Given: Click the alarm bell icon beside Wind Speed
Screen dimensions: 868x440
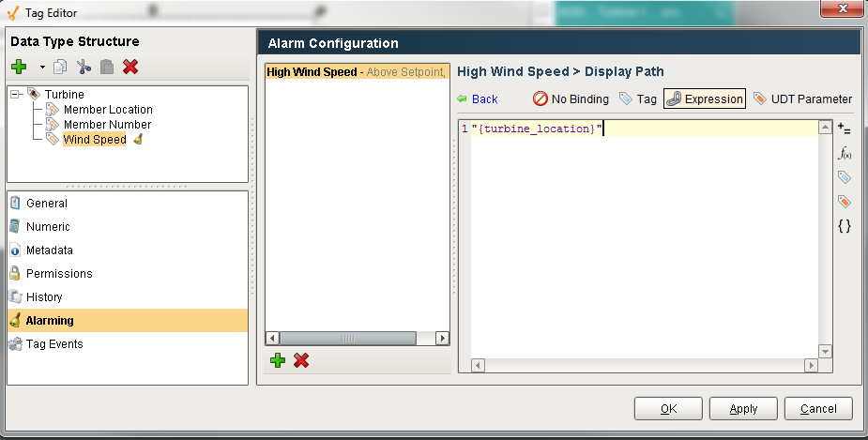Looking at the screenshot, I should (x=138, y=140).
